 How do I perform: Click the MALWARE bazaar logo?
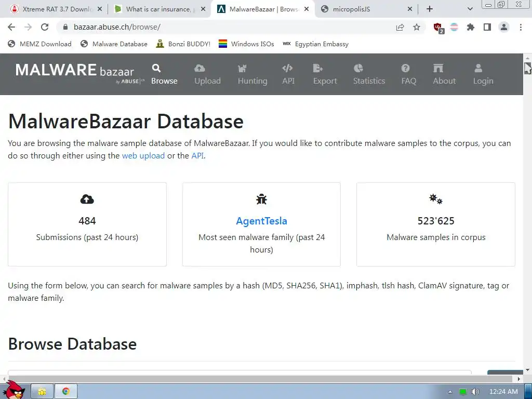click(x=79, y=73)
